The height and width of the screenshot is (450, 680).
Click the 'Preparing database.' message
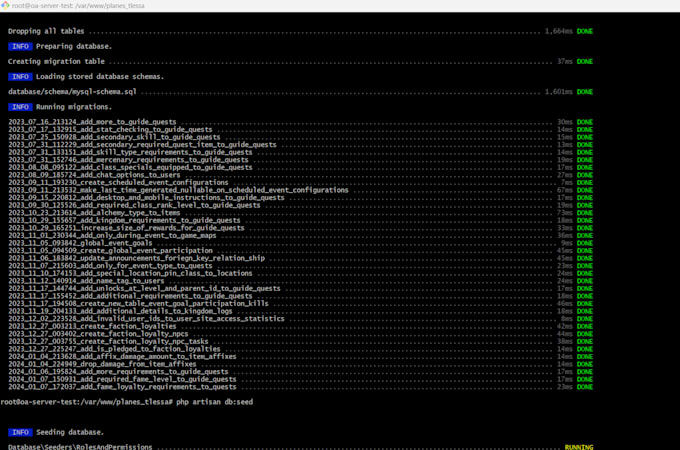74,46
